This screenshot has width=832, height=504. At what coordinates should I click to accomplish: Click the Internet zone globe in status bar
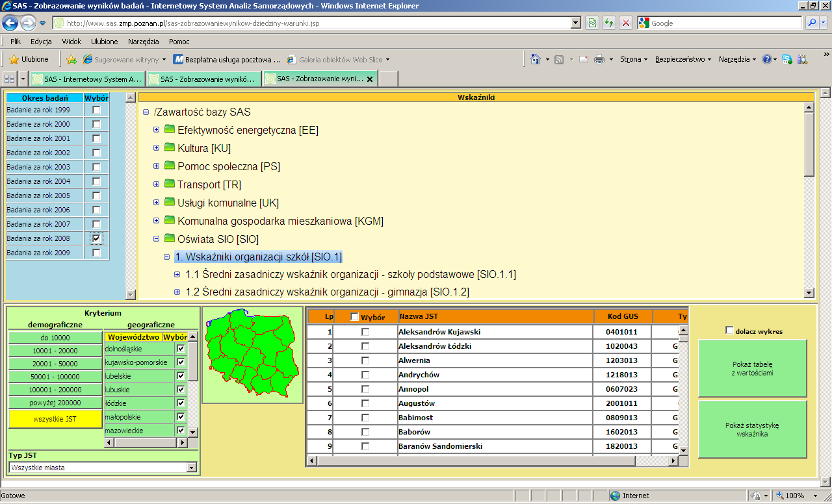click(x=615, y=496)
